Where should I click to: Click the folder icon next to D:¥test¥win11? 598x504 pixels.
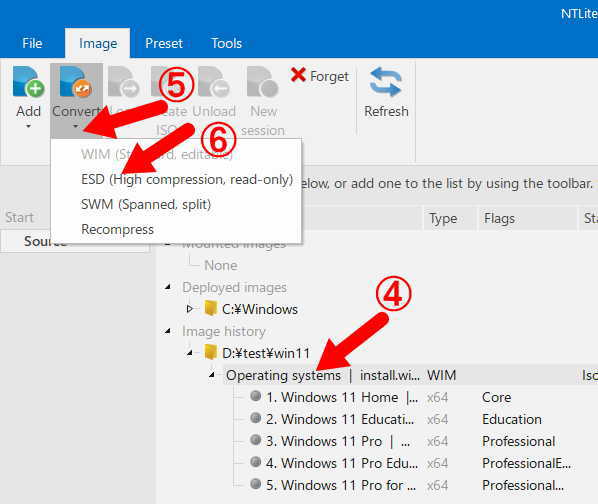click(211, 352)
